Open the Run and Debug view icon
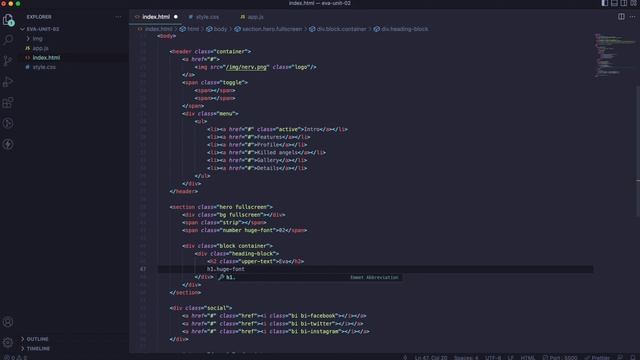640x360 pixels. click(8, 82)
